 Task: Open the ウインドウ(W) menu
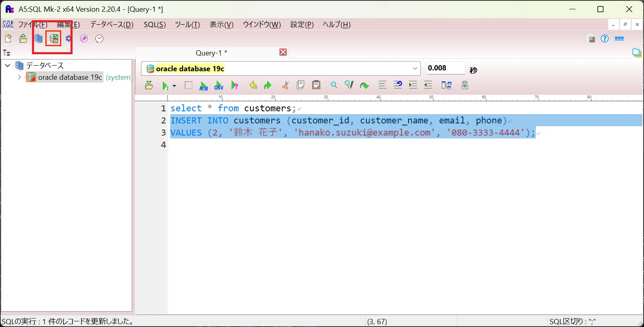coord(262,25)
